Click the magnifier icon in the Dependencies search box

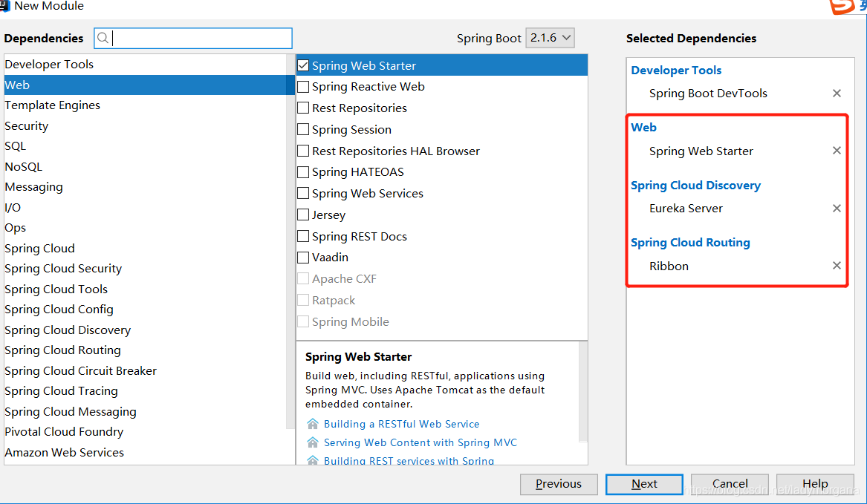[104, 38]
